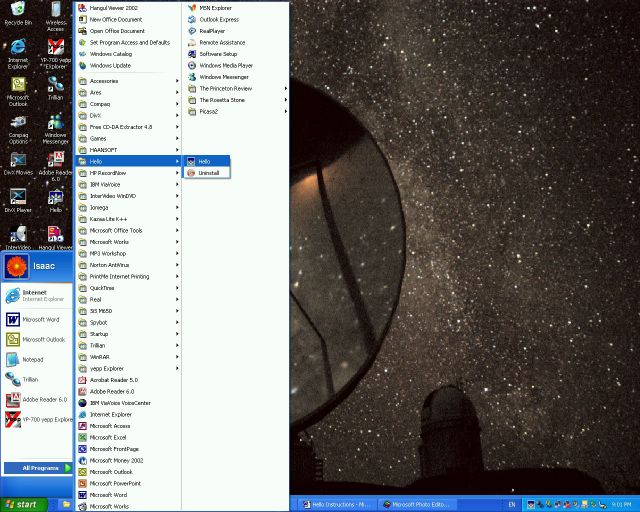Expand the Accessories program folder
The width and height of the screenshot is (640, 512).
click(x=128, y=81)
